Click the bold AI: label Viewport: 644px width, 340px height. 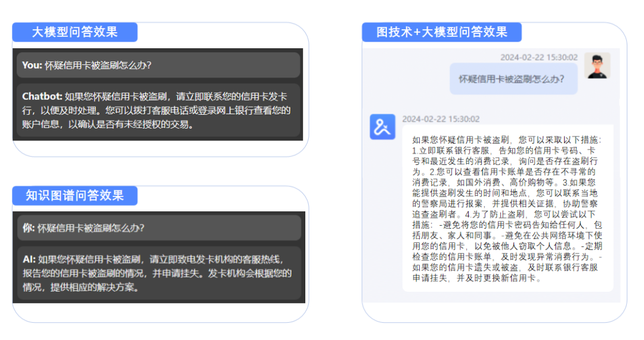tap(29, 259)
